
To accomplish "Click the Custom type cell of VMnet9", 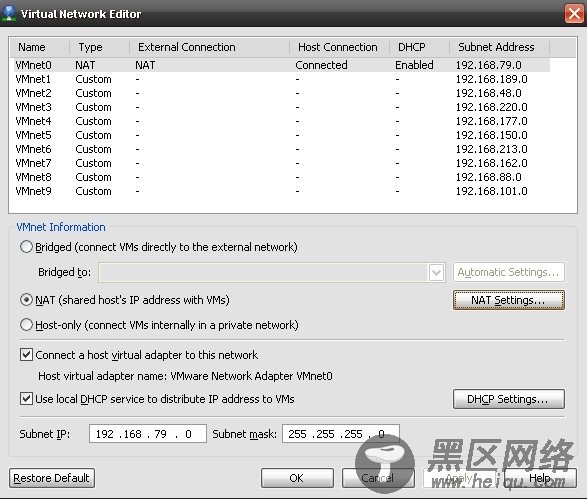I will coord(93,191).
